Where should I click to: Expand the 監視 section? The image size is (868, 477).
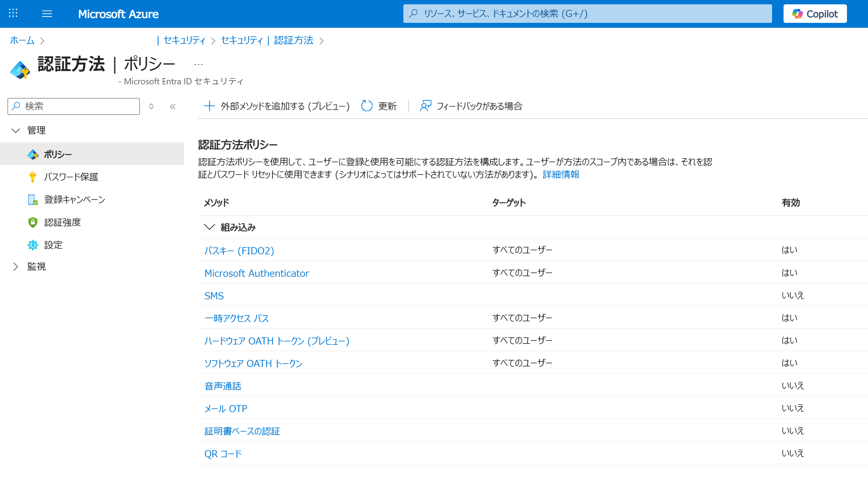click(16, 267)
